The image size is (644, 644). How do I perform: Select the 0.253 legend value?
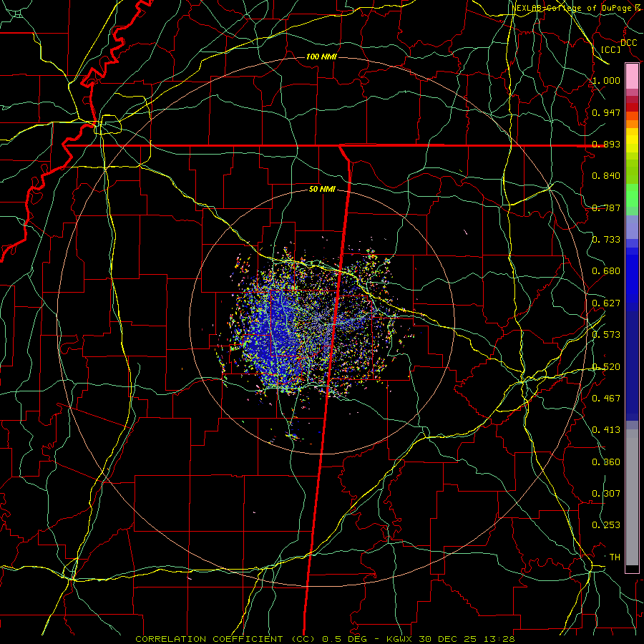606,525
